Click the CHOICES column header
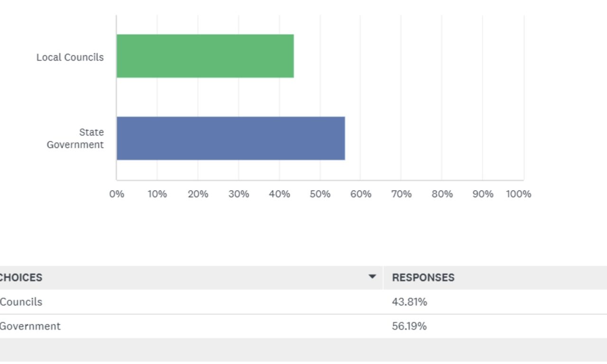The height and width of the screenshot is (364, 607). (x=21, y=278)
